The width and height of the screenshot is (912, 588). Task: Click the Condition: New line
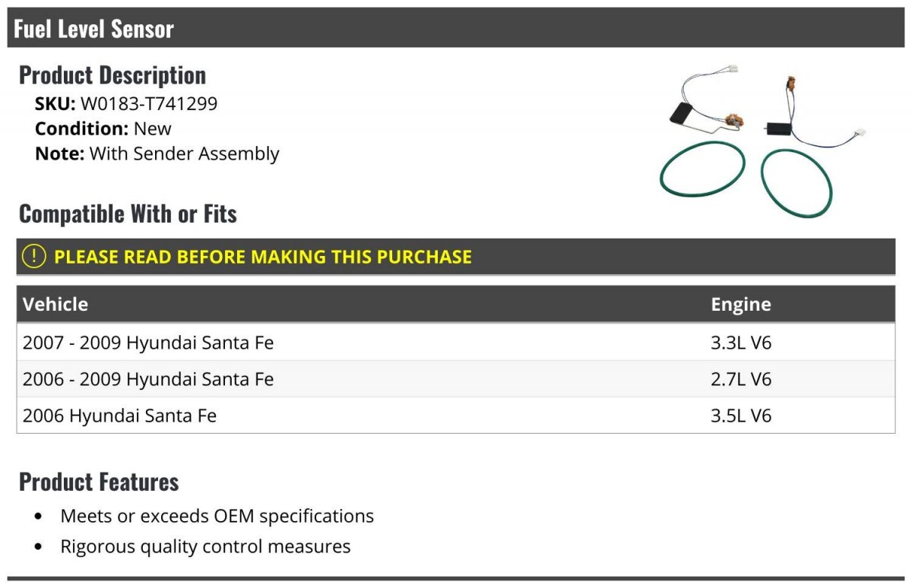103,128
